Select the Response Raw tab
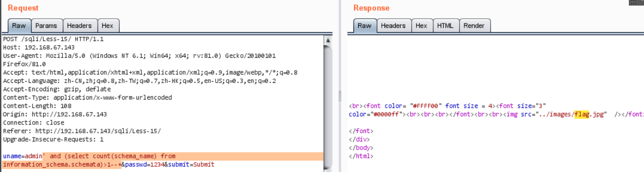The width and height of the screenshot is (644, 172). pos(364,25)
